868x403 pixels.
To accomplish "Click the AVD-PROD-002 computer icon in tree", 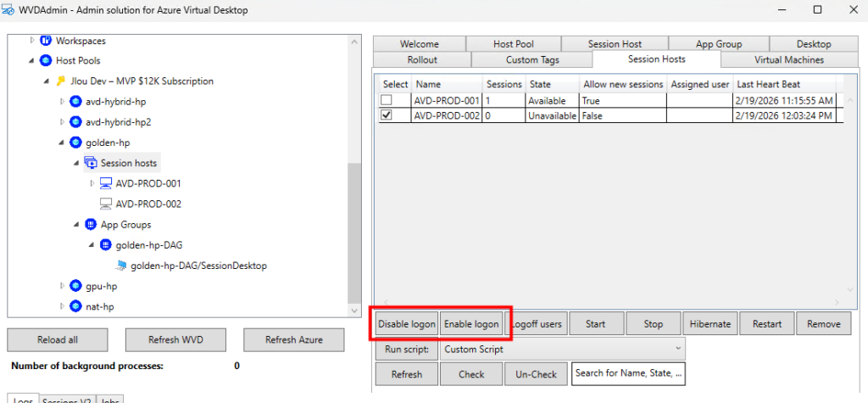I will pos(106,204).
